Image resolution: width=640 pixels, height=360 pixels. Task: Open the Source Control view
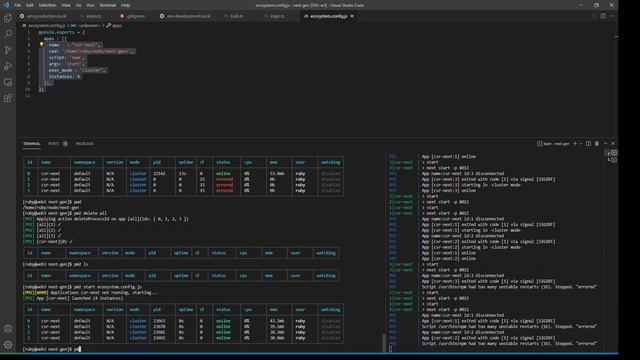coord(8,50)
